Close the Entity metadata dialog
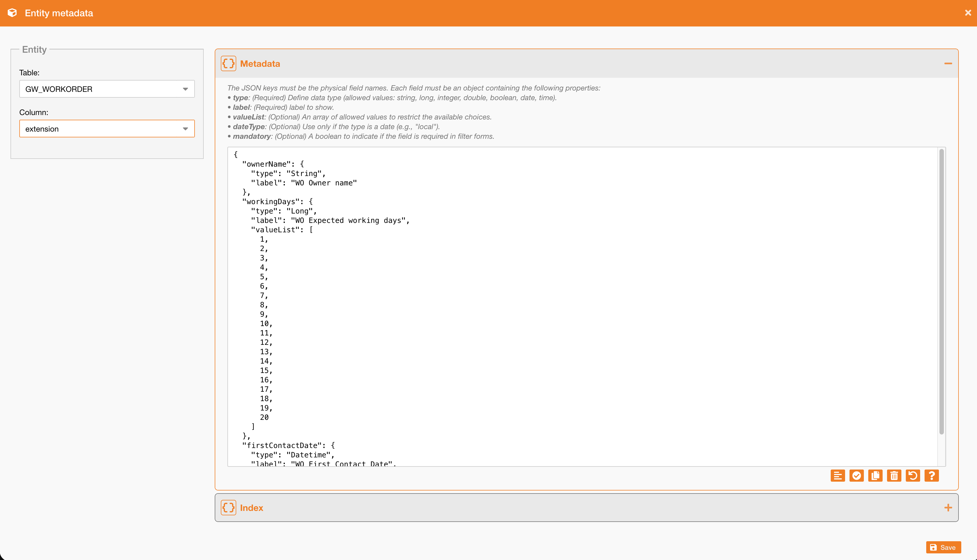The height and width of the screenshot is (560, 977). 968,13
